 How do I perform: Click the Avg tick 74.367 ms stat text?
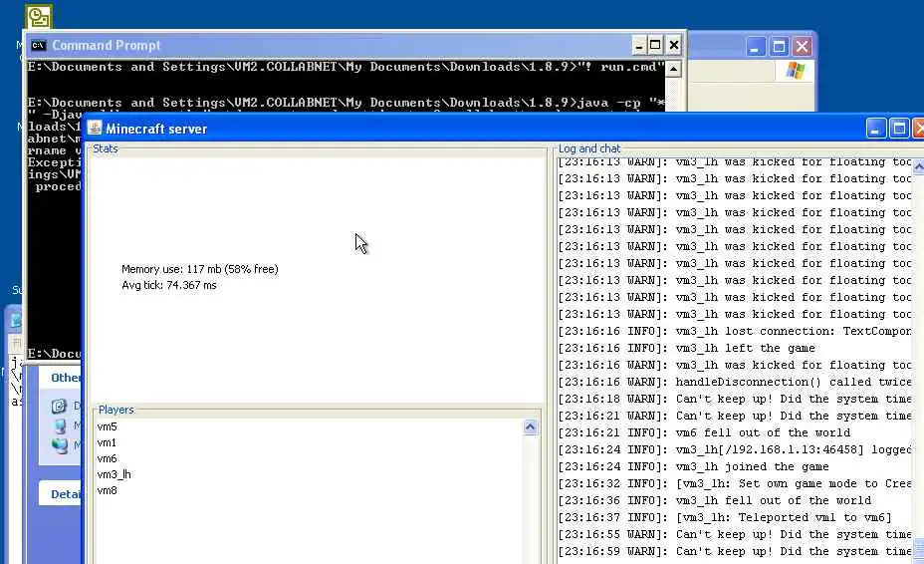[169, 285]
